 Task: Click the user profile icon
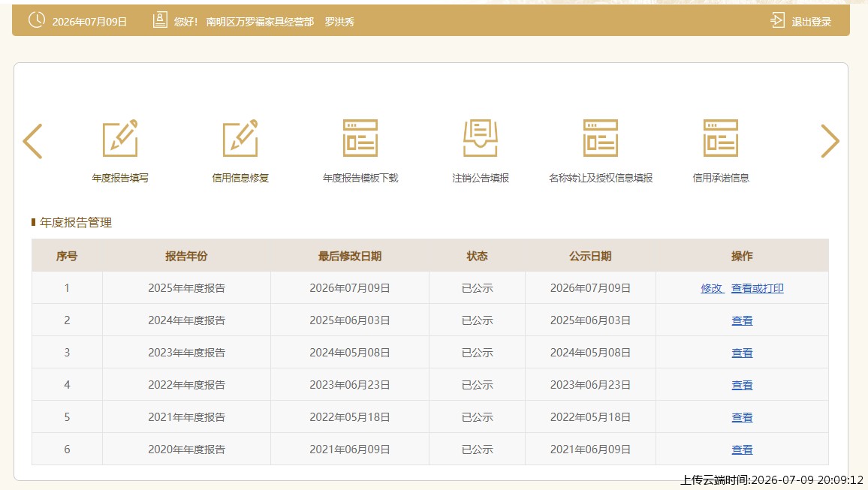[160, 20]
